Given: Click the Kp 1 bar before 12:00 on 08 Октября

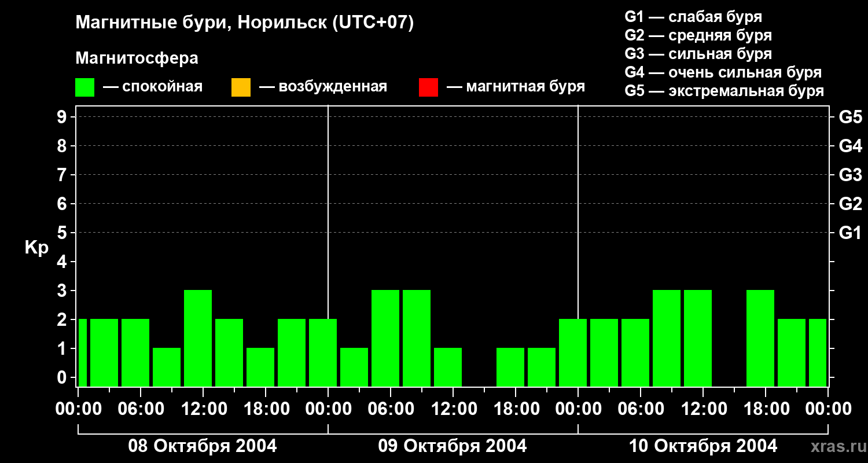Looking at the screenshot, I should [167, 367].
